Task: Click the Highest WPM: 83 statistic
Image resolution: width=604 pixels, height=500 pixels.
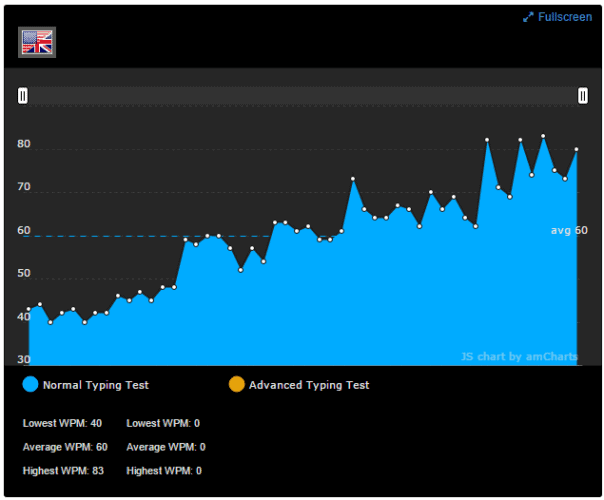Action: coord(63,471)
